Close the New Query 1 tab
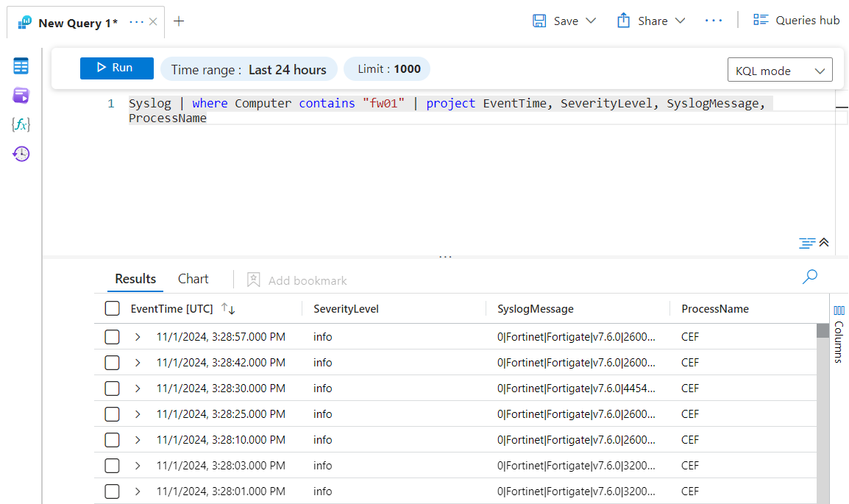849x504 pixels. (153, 21)
